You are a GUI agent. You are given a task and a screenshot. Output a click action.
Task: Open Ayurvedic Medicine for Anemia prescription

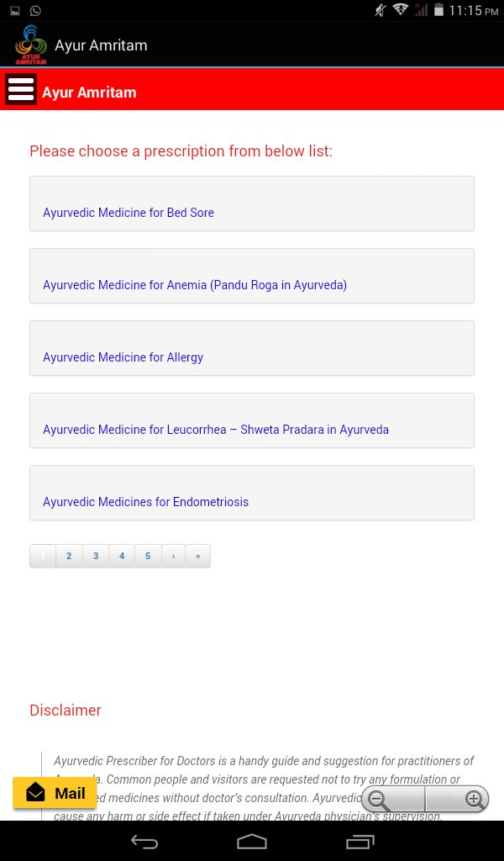click(x=252, y=276)
